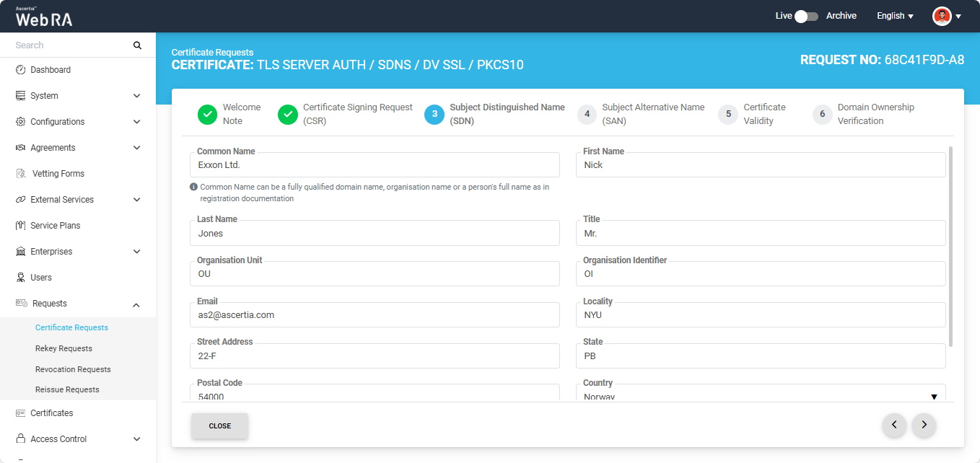Click the form's vertical scrollbar

coord(950,245)
